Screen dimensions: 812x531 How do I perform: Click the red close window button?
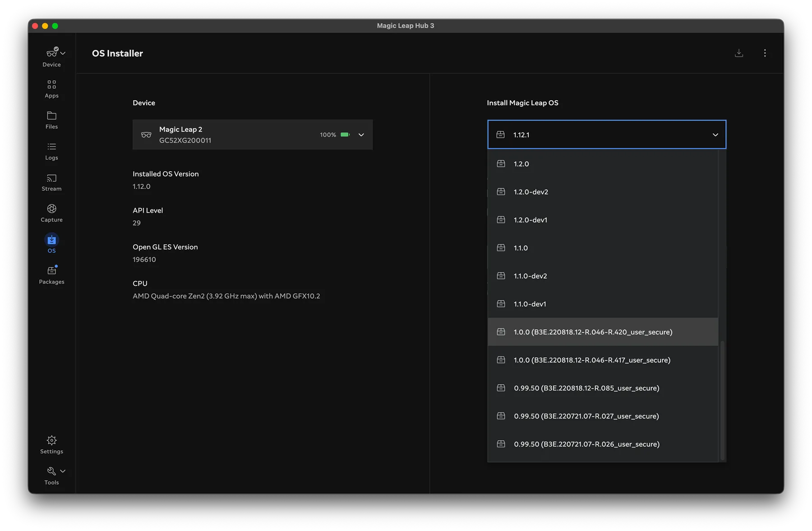pos(35,26)
